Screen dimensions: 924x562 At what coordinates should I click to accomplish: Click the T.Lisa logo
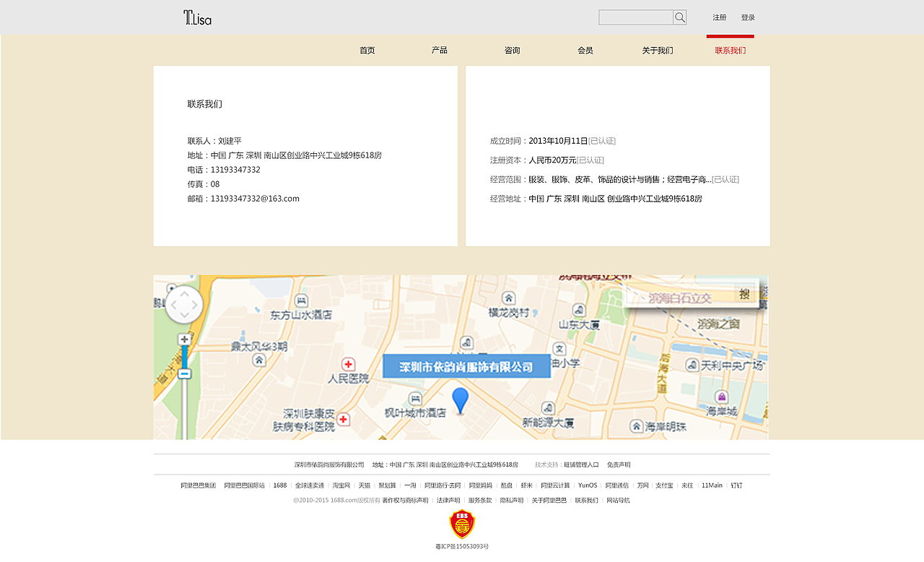[x=197, y=17]
